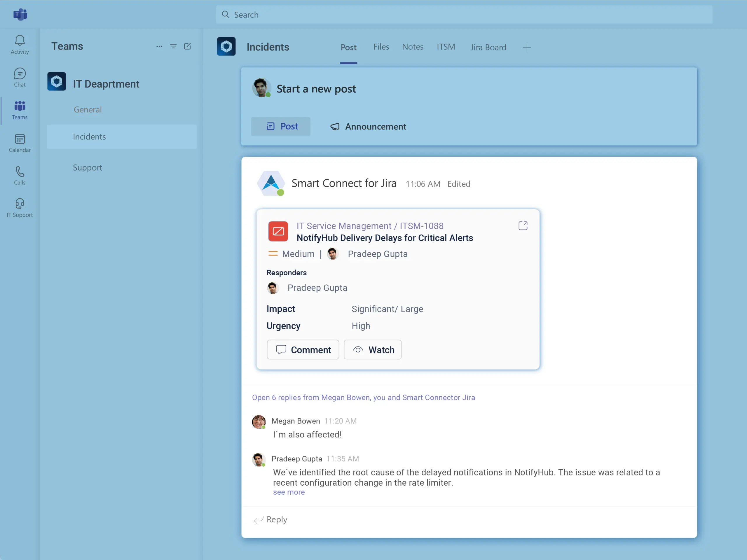Click the Incidents channel title
The width and height of the screenshot is (747, 560).
(x=268, y=47)
